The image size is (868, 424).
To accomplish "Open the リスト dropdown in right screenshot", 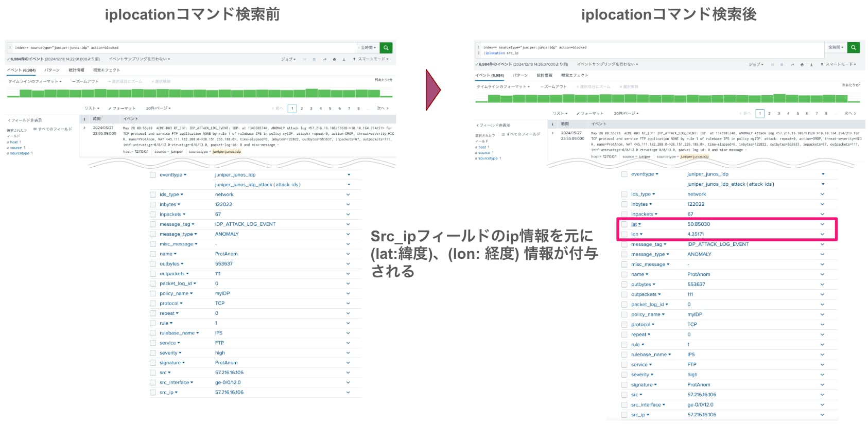I will coord(560,113).
